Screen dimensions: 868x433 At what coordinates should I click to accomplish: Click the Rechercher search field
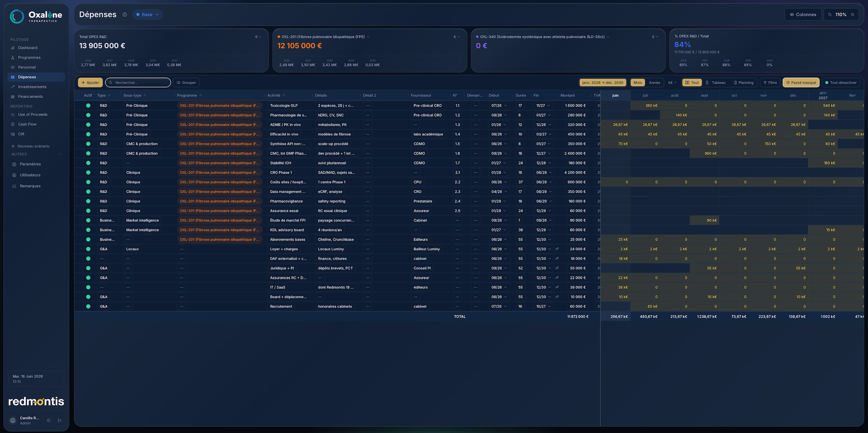click(x=138, y=83)
